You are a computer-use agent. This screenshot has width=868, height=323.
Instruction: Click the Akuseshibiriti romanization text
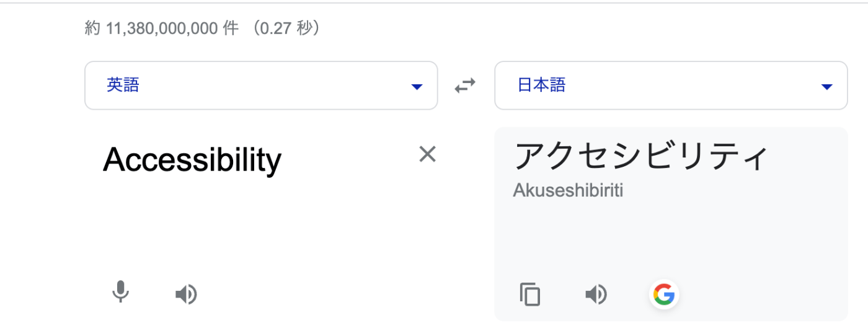568,191
